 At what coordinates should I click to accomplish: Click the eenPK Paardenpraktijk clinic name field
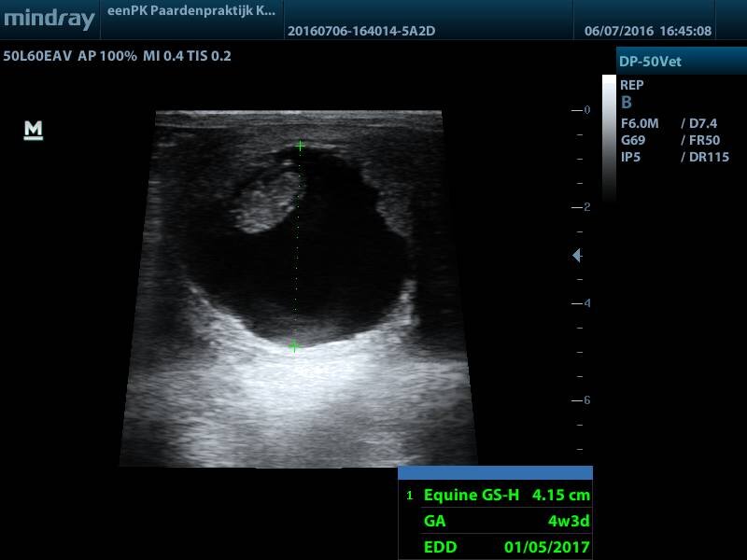[188, 11]
